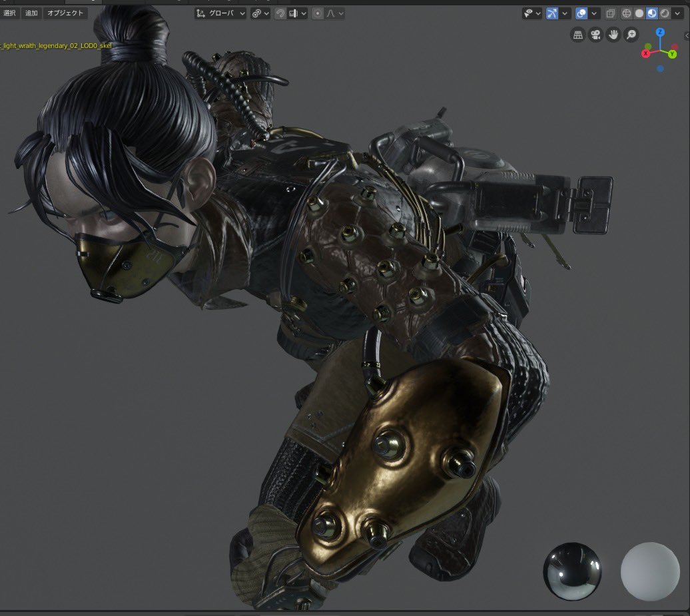Select material preview shading
The image size is (690, 616).
pos(652,13)
